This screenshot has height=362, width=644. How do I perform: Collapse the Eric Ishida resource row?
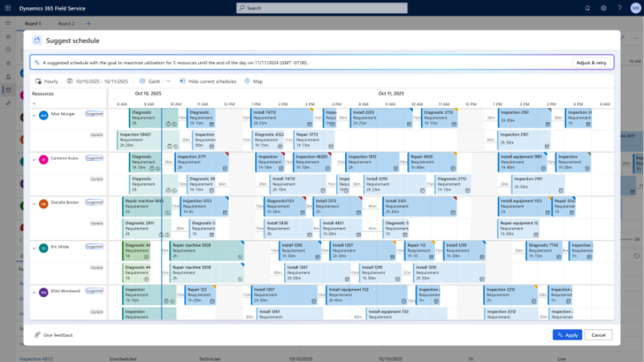coord(34,247)
